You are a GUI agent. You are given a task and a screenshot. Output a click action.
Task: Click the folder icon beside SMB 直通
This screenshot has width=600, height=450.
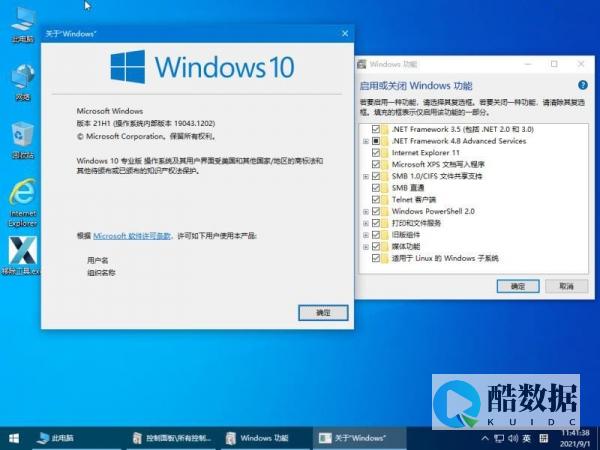[385, 188]
